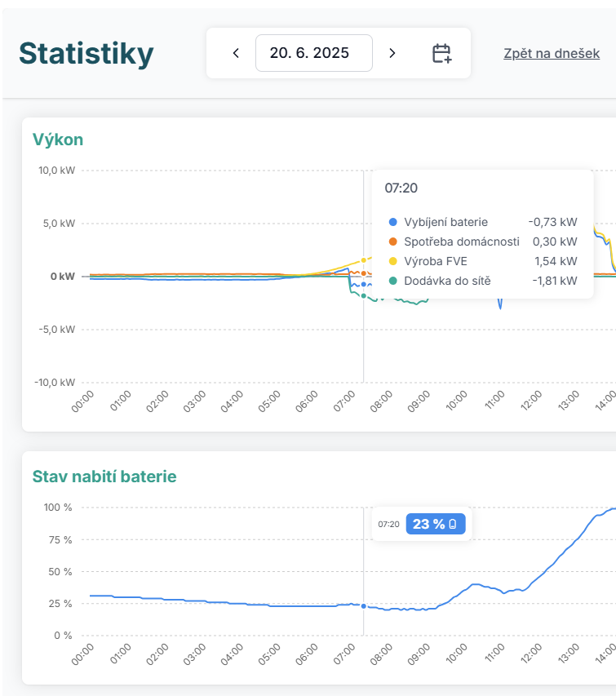
Task: Go to the next day arrow
Action: 392,53
